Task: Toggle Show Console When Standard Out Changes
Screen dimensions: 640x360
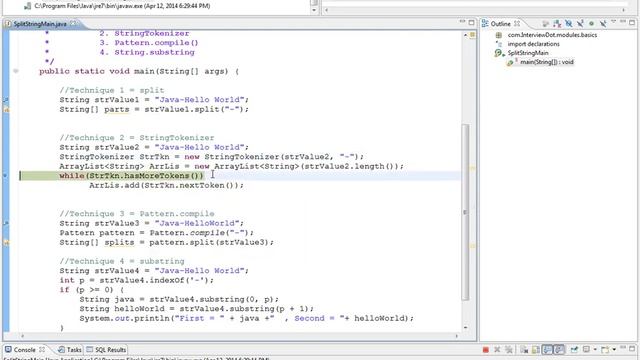Action: coord(547,350)
